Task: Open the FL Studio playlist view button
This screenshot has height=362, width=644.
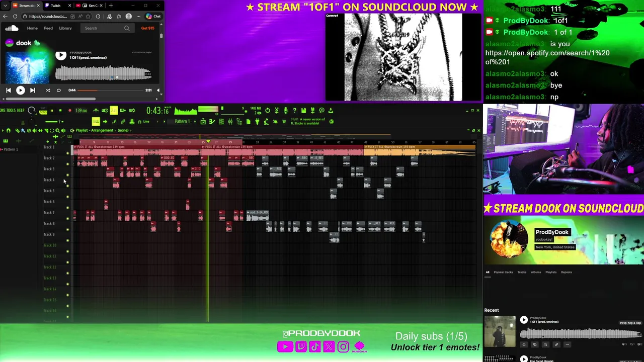Action: pyautogui.click(x=203, y=122)
